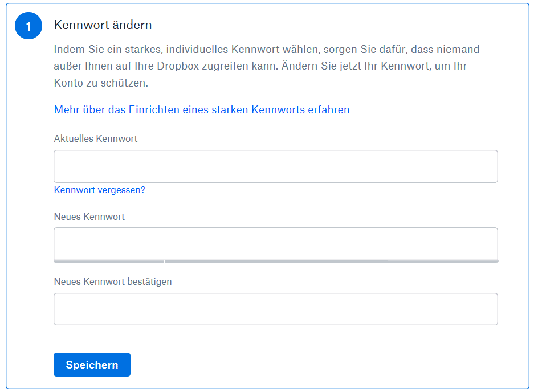Focus the 'Neues Kennwort bestätigen' input field
This screenshot has height=392, width=538.
(275, 309)
